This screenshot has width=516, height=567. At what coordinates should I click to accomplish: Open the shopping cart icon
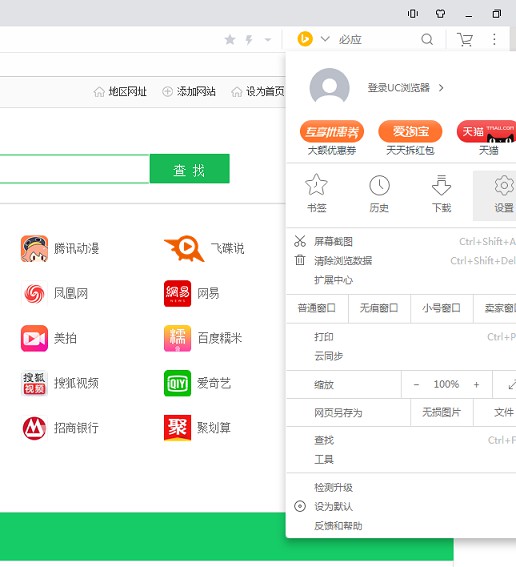tap(465, 39)
